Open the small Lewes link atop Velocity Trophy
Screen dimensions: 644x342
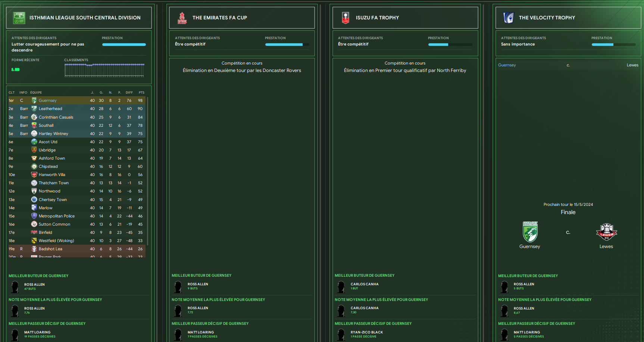tap(632, 65)
